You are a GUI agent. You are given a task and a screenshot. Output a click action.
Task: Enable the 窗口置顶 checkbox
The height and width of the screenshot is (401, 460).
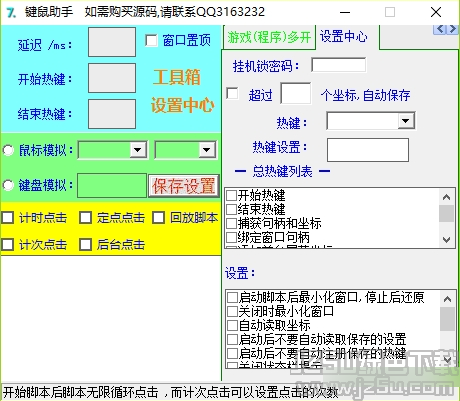(151, 41)
